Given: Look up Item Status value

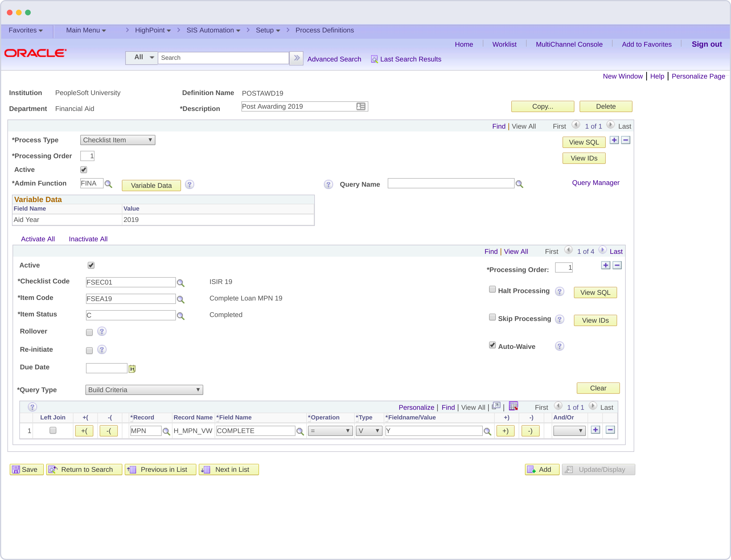Looking at the screenshot, I should [180, 316].
